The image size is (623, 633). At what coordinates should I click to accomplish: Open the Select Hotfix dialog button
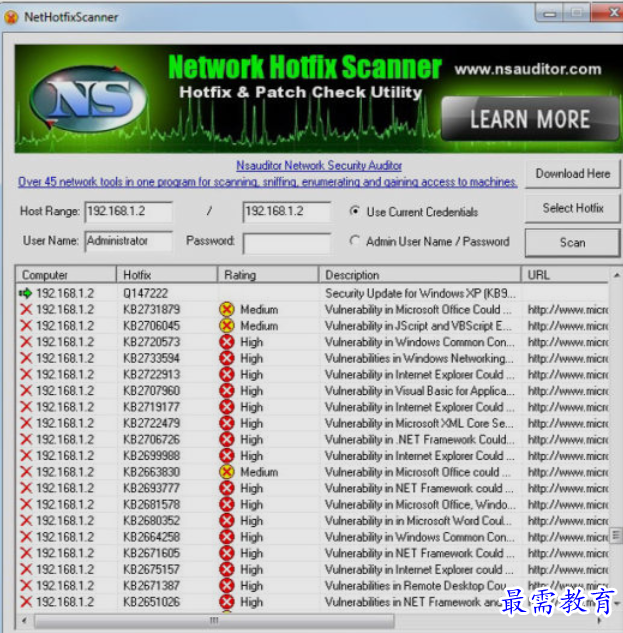click(573, 208)
